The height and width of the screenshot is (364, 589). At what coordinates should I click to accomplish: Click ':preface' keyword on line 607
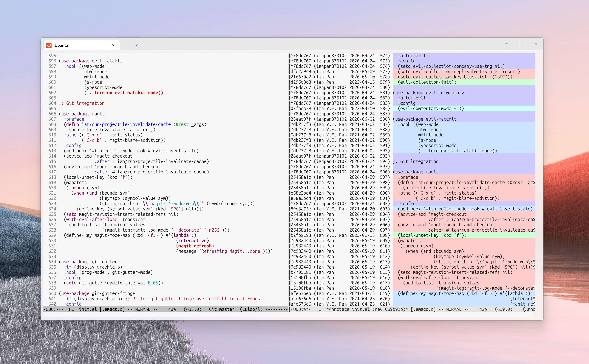(x=74, y=119)
